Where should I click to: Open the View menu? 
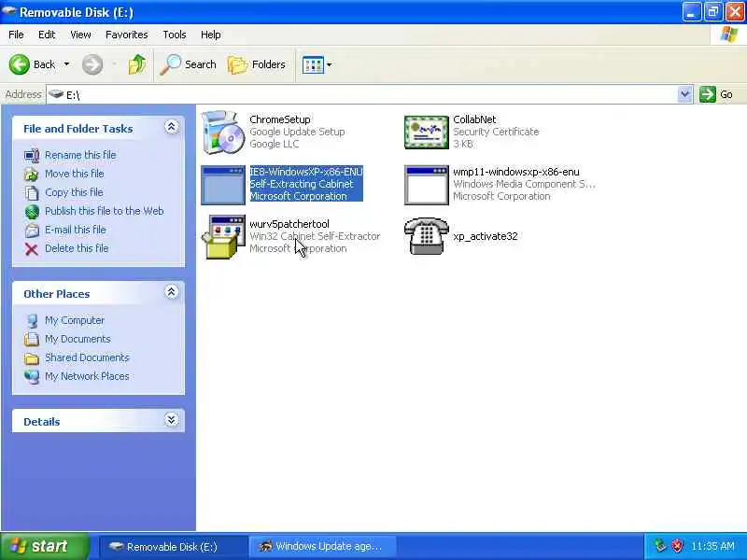pos(80,35)
